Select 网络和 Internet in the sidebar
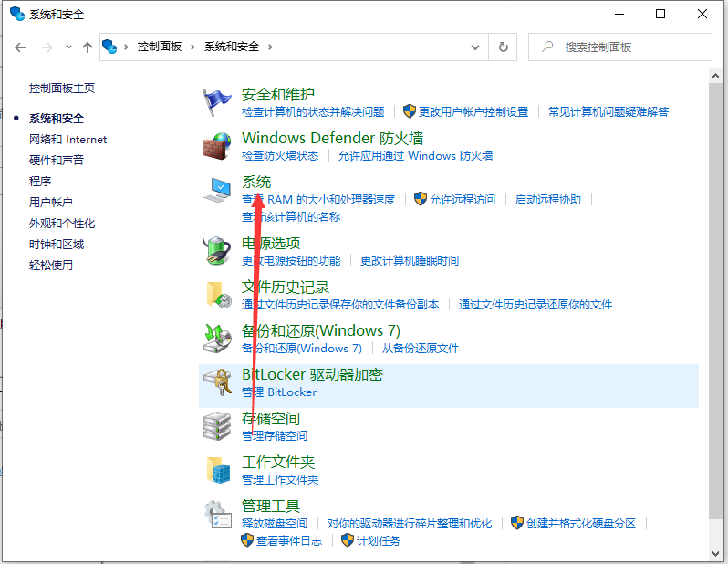Viewport: 728px width, 564px height. tap(68, 140)
